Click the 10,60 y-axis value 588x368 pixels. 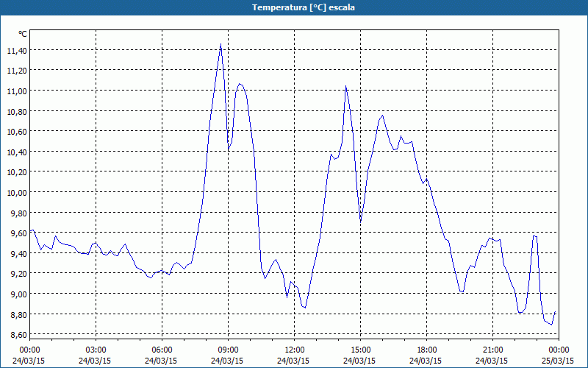17,132
